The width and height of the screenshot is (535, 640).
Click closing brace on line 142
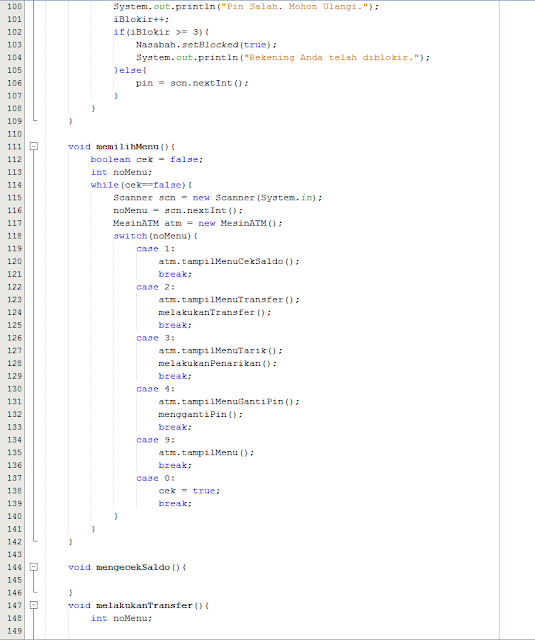point(71,542)
